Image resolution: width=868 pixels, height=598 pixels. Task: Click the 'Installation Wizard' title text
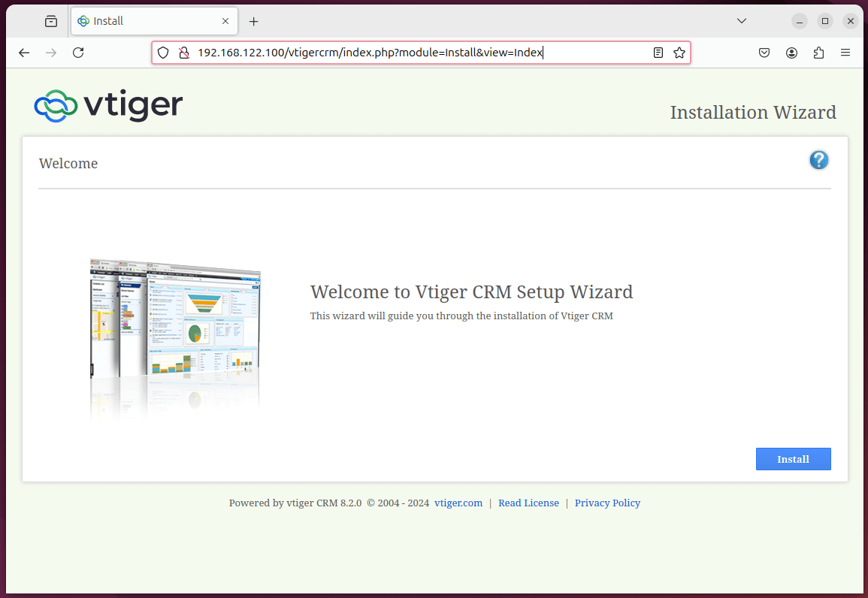[x=753, y=112]
